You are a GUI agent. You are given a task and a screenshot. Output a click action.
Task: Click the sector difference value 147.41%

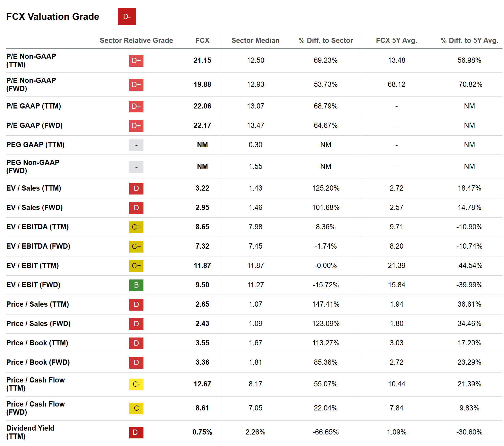(326, 304)
